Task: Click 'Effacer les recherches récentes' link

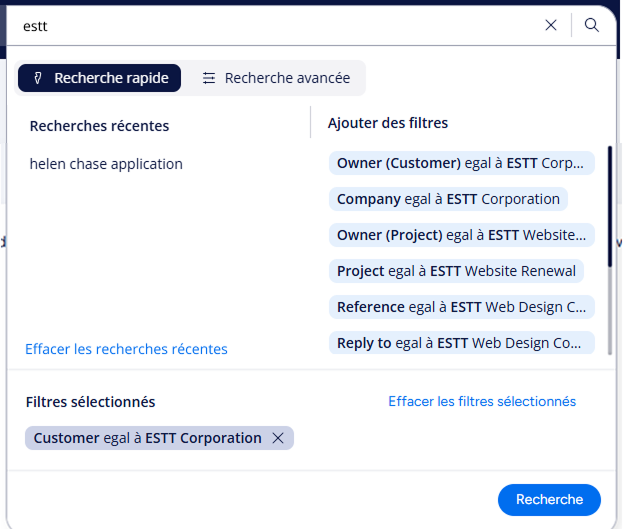Action: (x=126, y=349)
